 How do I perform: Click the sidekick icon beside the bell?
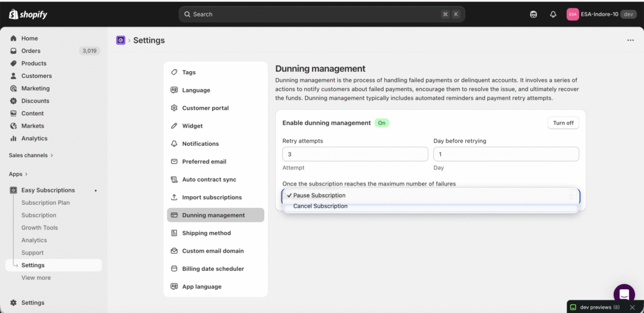tap(533, 14)
